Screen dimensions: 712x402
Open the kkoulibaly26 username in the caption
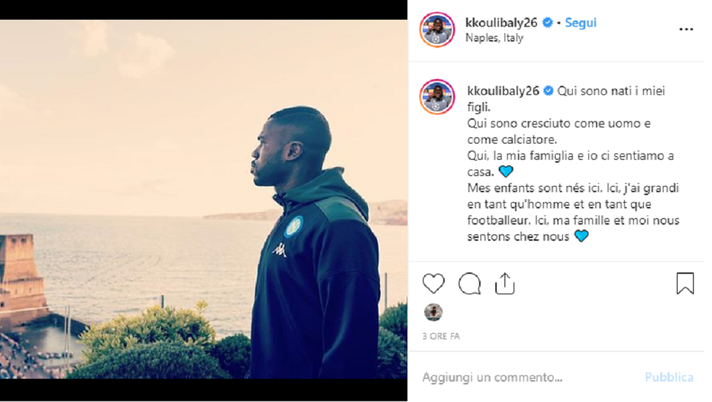click(503, 91)
